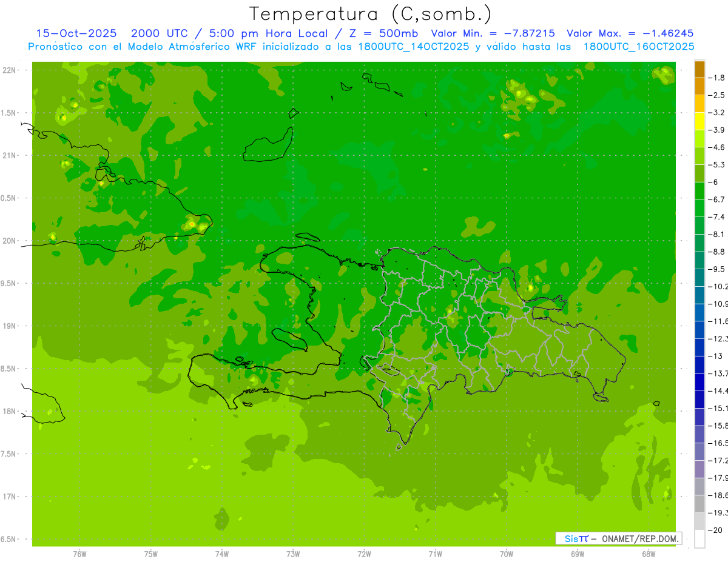Viewport: 728px width, 562px height.
Task: Click the 68W longitude axis label
Action: click(x=648, y=554)
